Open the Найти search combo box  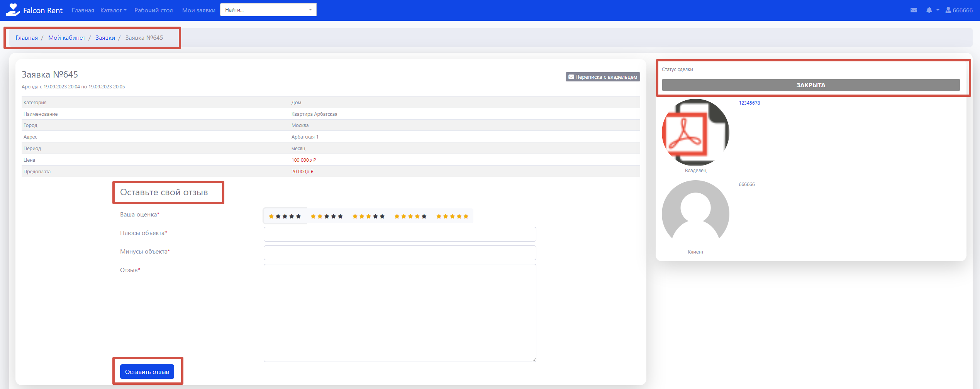pos(268,10)
